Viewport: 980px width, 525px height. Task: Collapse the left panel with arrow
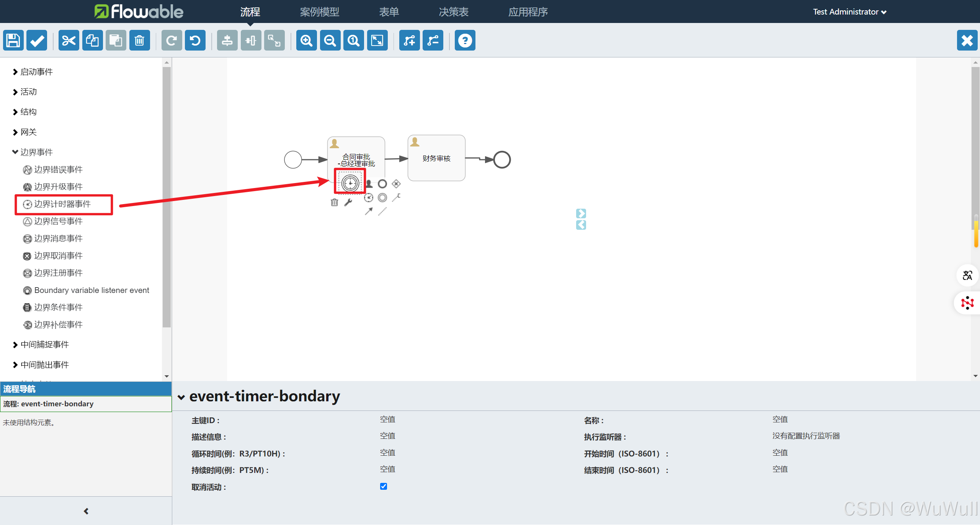pos(86,511)
